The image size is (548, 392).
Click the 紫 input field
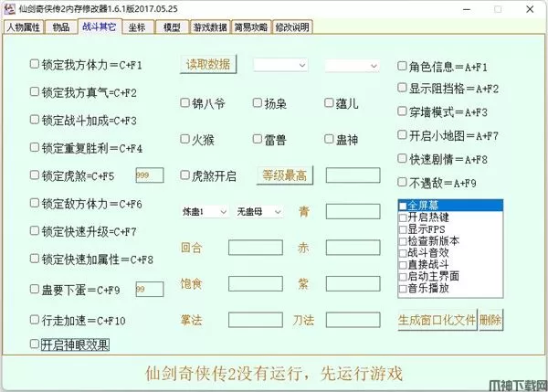pos(353,283)
